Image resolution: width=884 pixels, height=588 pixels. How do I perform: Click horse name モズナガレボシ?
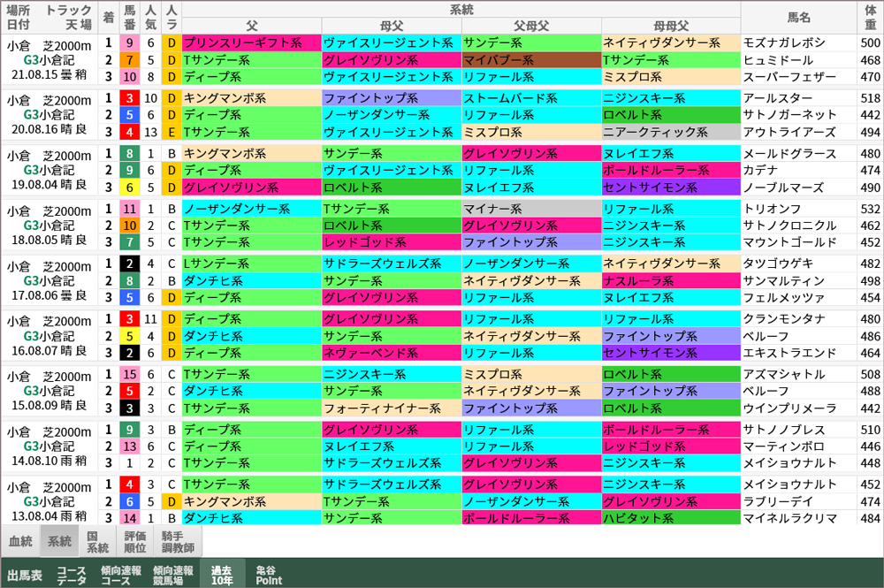tap(784, 42)
